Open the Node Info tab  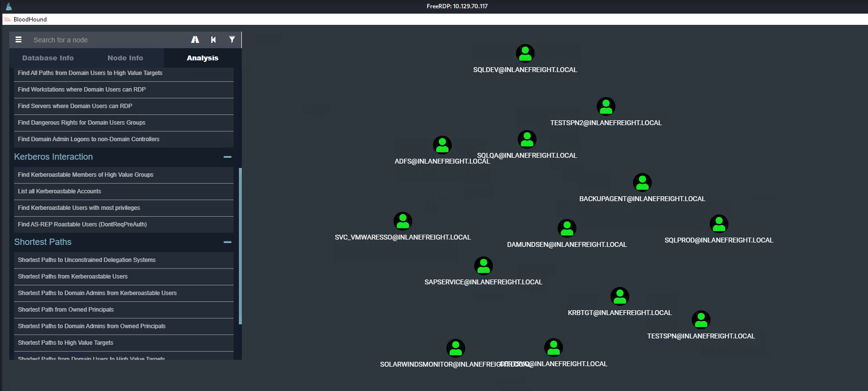click(125, 58)
